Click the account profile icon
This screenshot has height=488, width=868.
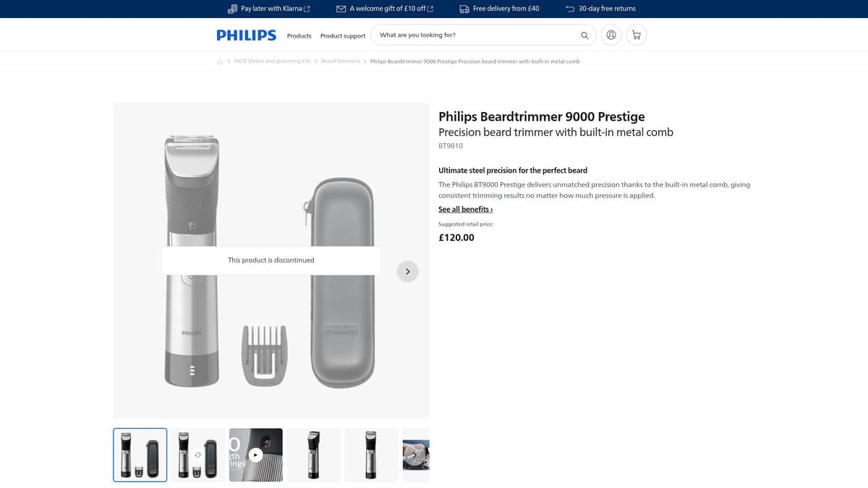[610, 34]
